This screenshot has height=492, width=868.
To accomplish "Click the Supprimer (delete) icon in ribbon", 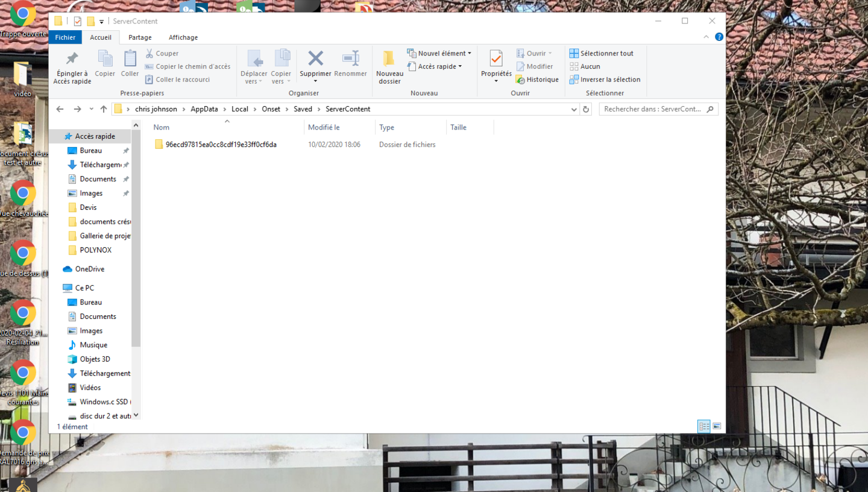I will 315,59.
